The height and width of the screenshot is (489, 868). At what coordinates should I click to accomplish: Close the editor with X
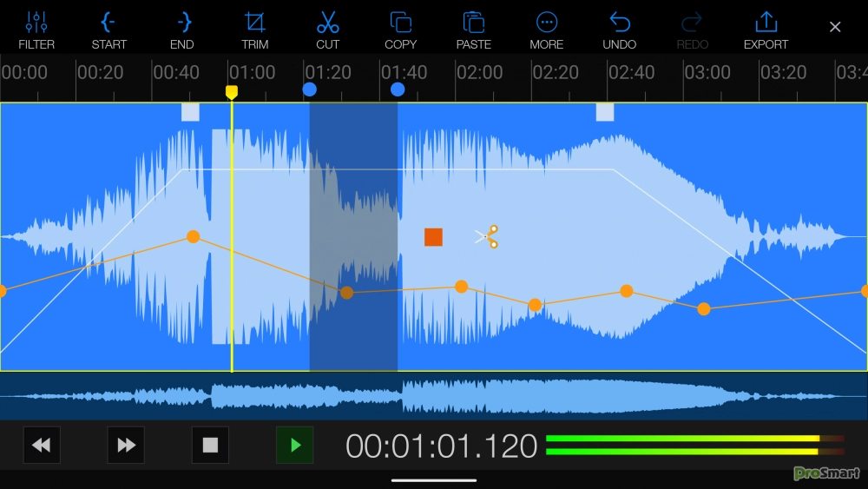point(835,27)
